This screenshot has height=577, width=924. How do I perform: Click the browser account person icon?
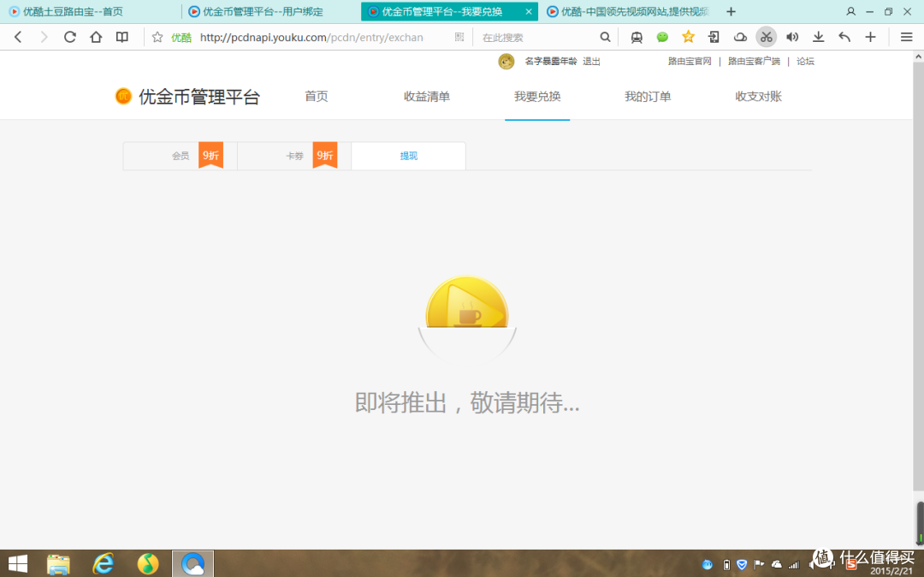(x=851, y=11)
